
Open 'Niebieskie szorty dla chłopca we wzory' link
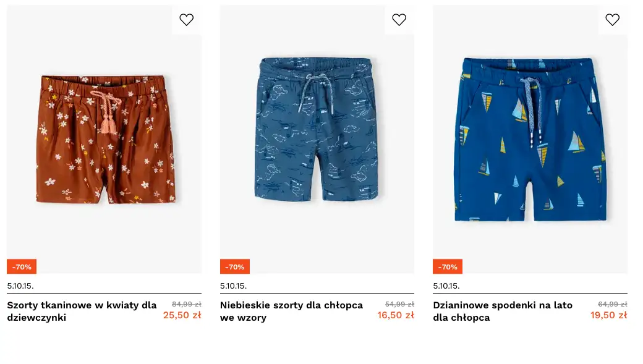point(291,311)
